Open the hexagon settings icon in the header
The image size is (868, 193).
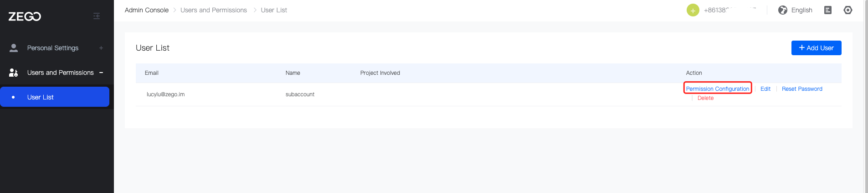pyautogui.click(x=848, y=10)
